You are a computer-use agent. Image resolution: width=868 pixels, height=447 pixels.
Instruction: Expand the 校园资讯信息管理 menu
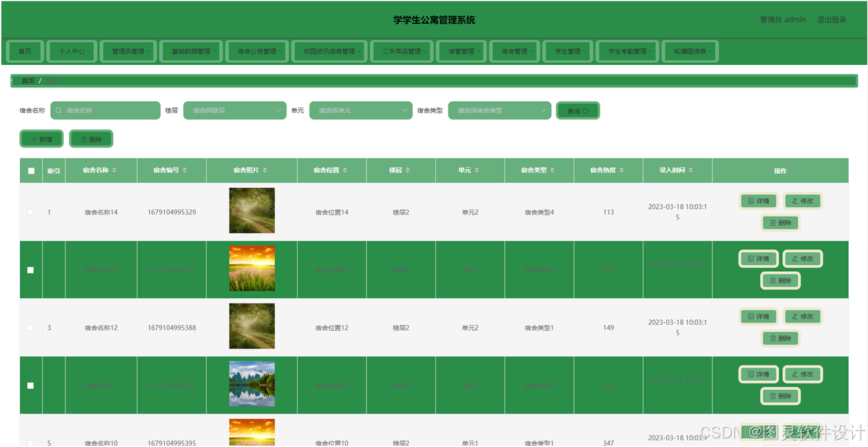[329, 51]
